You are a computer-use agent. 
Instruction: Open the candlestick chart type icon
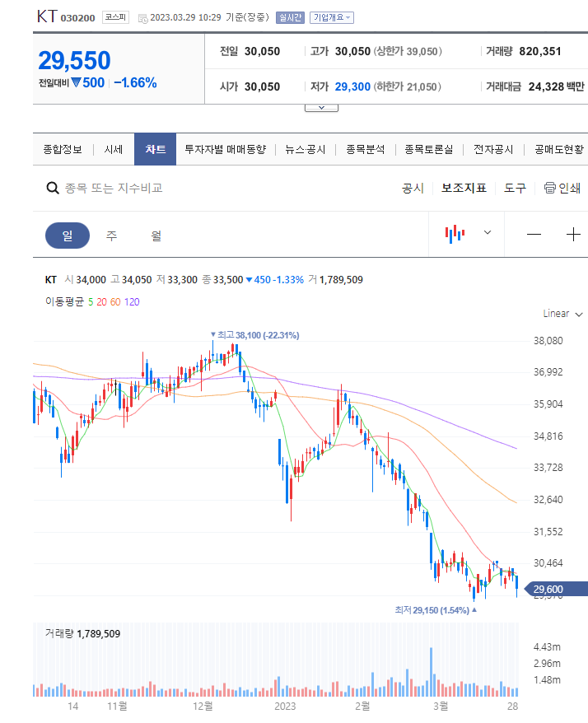click(455, 234)
